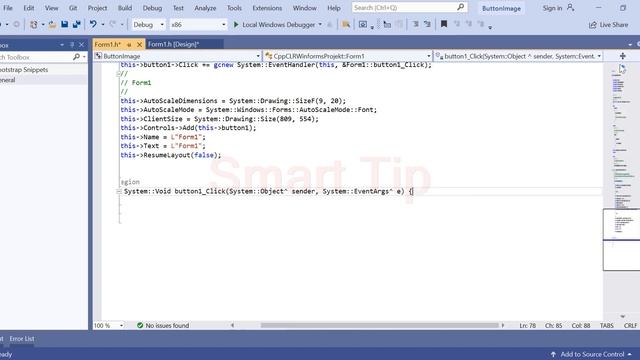This screenshot has height=360, width=640.
Task: Click the green No issues found checkmark
Action: point(140,325)
